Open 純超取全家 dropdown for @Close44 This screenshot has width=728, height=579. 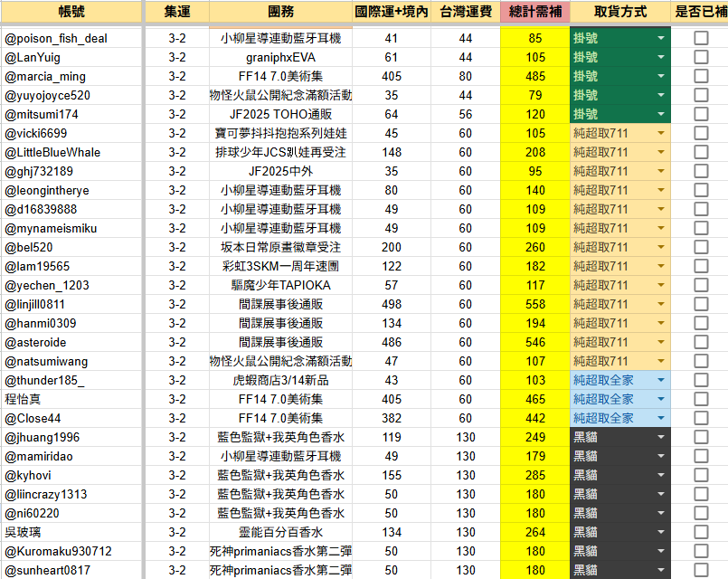661,418
